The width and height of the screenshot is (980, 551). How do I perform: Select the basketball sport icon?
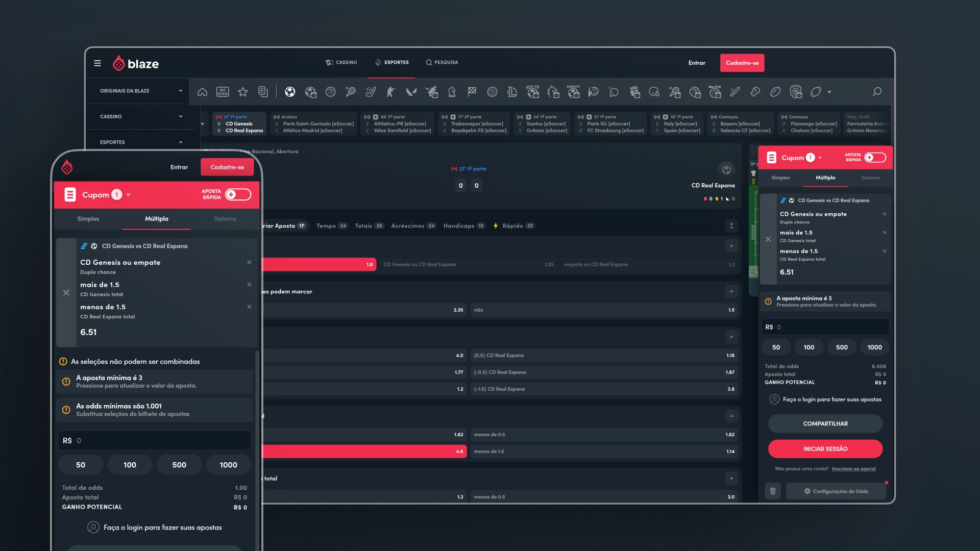pyautogui.click(x=331, y=92)
